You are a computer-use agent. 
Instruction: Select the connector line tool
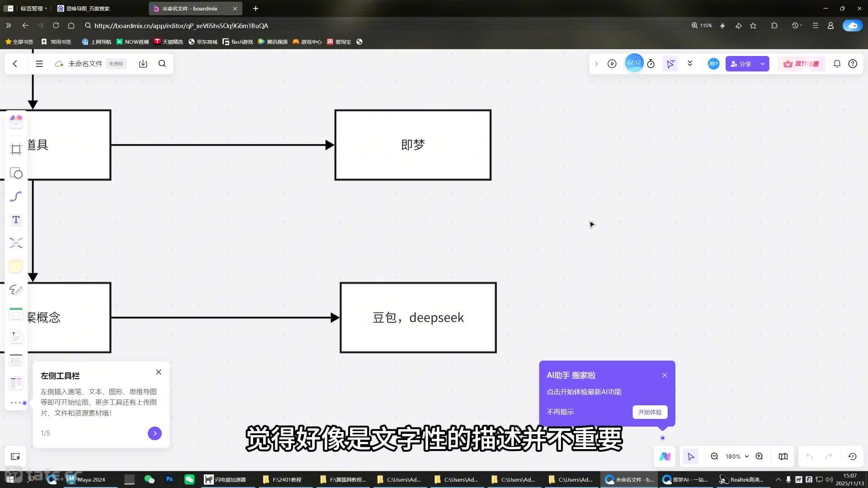(16, 197)
